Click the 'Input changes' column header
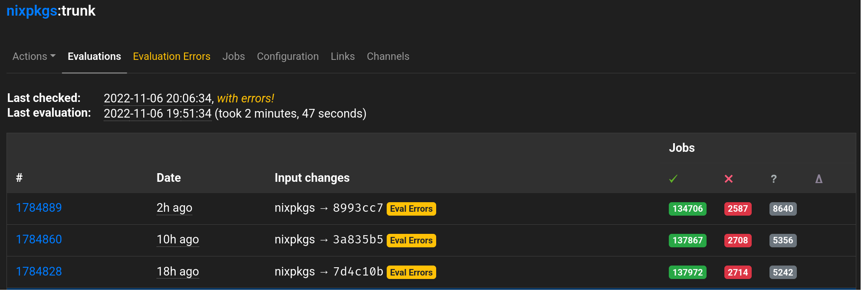 [x=312, y=178]
